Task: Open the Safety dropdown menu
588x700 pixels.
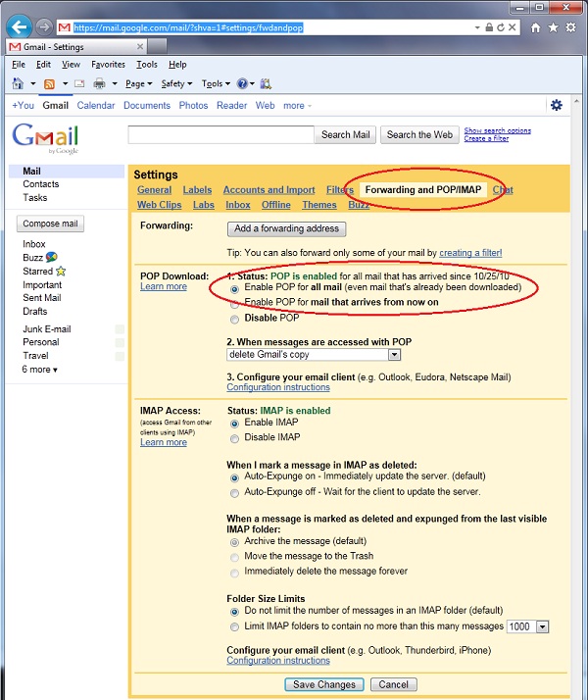Action: [176, 83]
